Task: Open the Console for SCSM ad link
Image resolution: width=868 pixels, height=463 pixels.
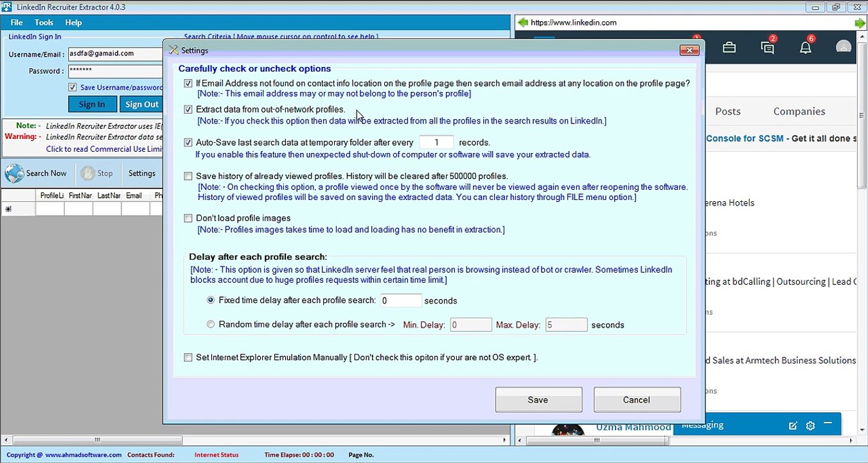Action: pyautogui.click(x=745, y=139)
